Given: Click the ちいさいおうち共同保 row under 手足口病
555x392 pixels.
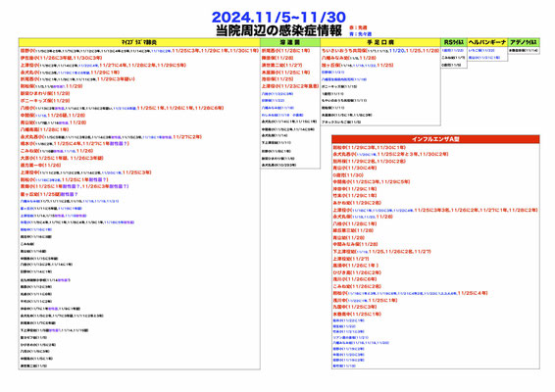Looking at the screenshot, I should click(x=380, y=51).
